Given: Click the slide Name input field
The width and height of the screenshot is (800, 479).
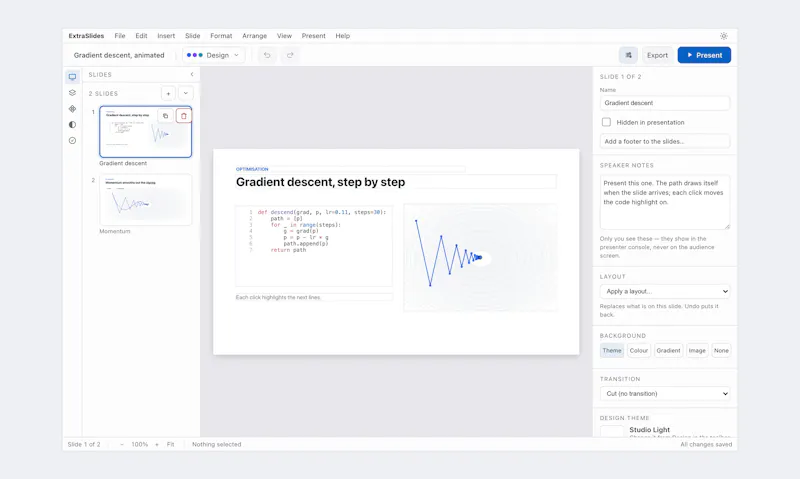Looking at the screenshot, I should coord(665,103).
